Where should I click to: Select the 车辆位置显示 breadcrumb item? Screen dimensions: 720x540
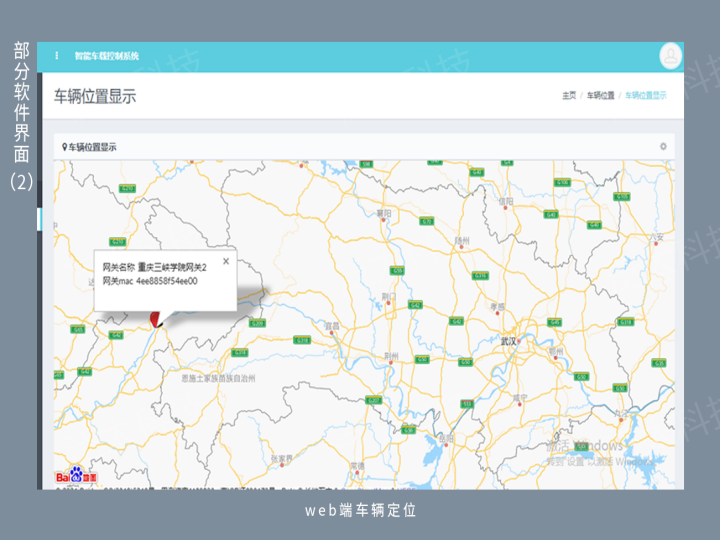pos(646,96)
